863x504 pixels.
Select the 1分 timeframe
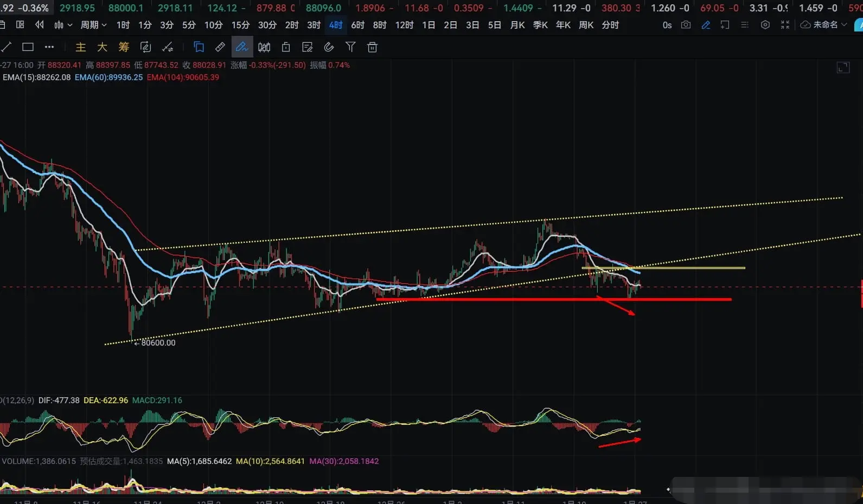145,25
